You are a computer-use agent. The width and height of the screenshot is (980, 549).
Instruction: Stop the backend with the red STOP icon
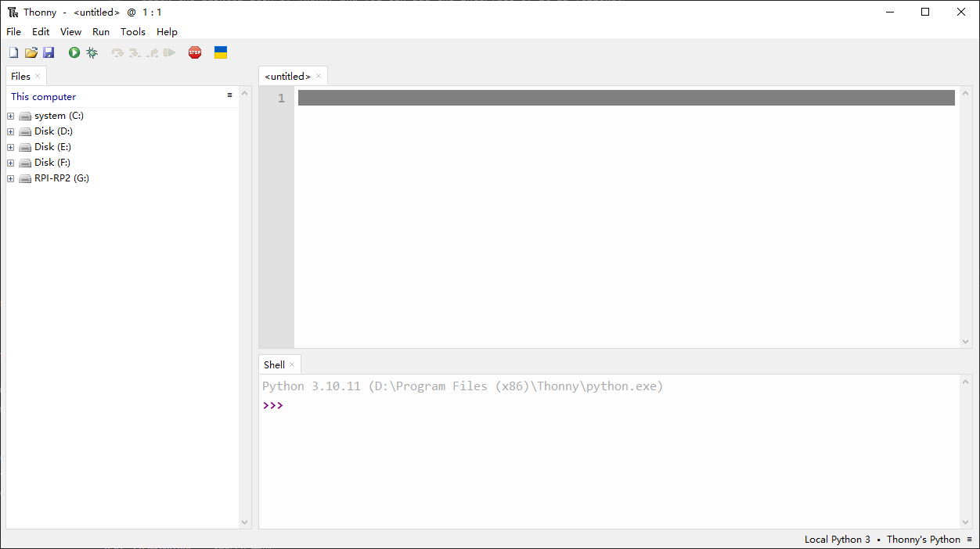195,52
